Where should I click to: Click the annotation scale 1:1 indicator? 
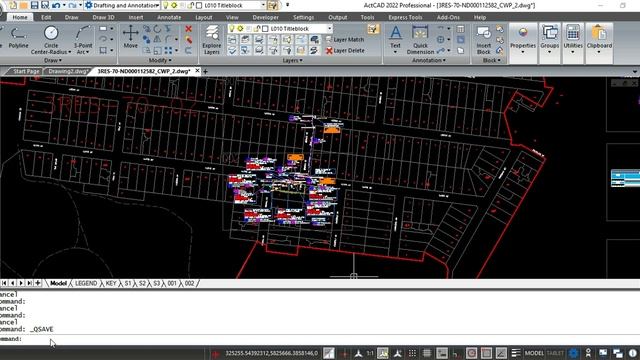pos(370,353)
